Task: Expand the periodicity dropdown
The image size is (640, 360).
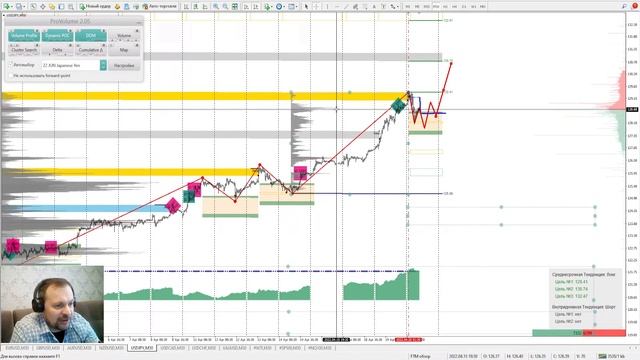Action: click(x=284, y=7)
